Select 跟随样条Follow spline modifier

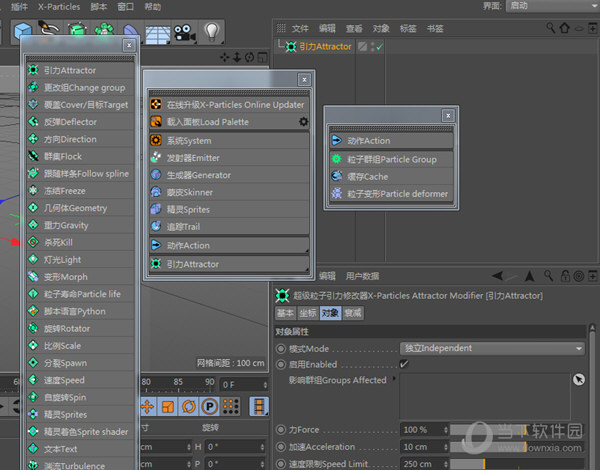[80, 174]
